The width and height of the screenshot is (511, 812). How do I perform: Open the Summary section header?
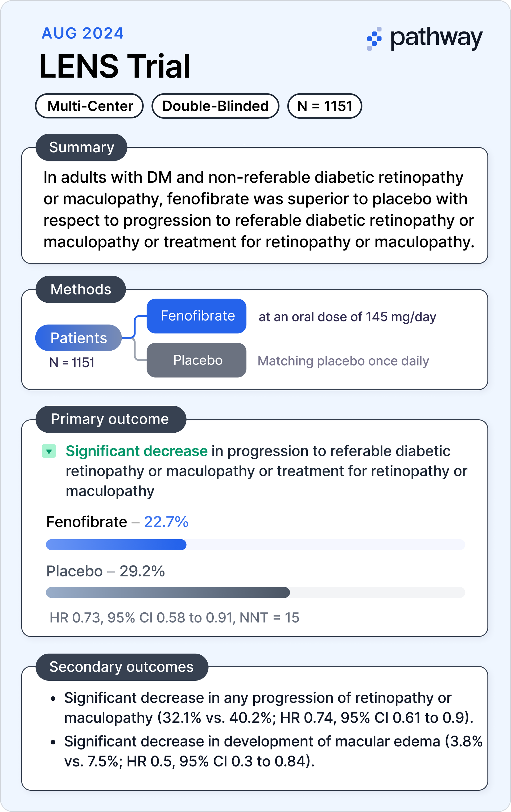tap(81, 147)
